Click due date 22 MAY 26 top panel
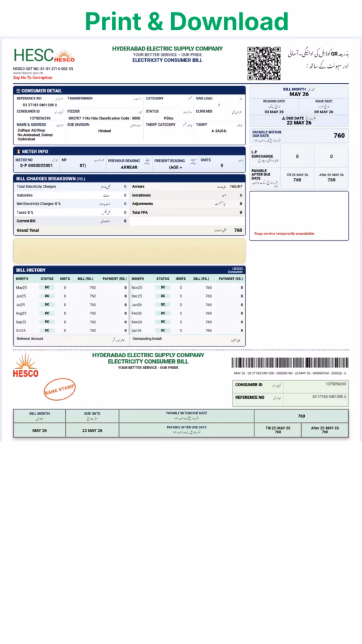 299,123
